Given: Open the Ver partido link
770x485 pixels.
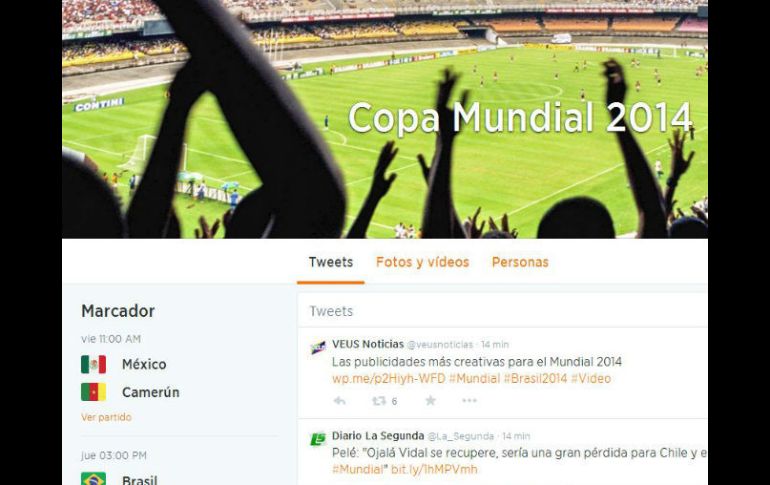Looking at the screenshot, I should (106, 417).
